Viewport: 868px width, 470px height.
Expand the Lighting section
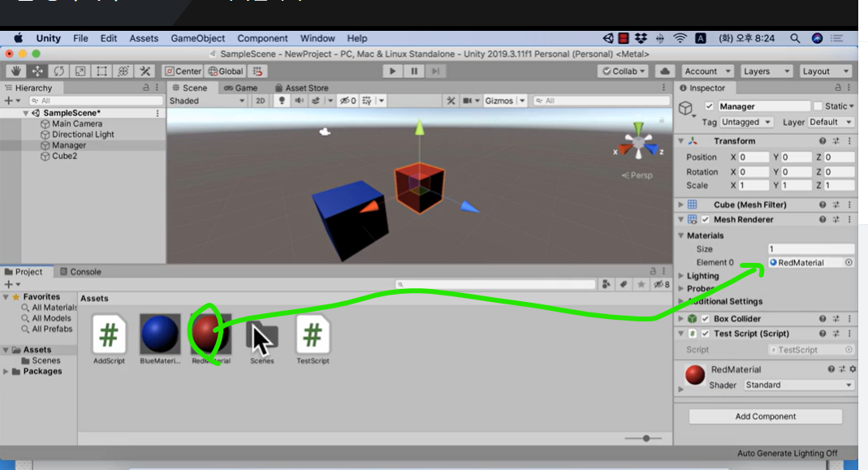click(681, 276)
